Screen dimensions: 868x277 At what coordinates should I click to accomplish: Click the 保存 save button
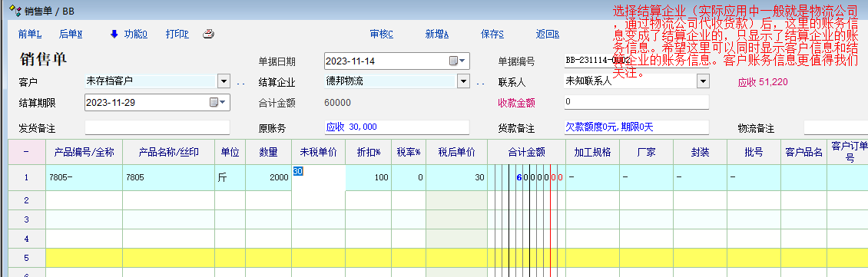point(492,35)
